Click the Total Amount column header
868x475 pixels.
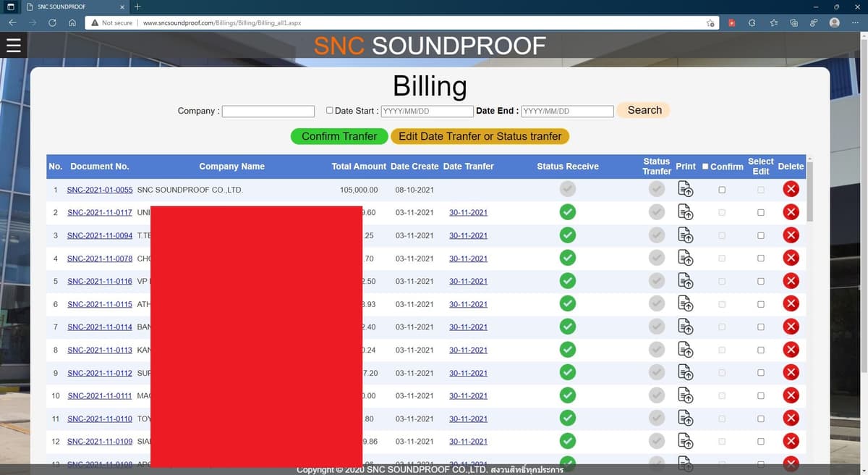[359, 167]
